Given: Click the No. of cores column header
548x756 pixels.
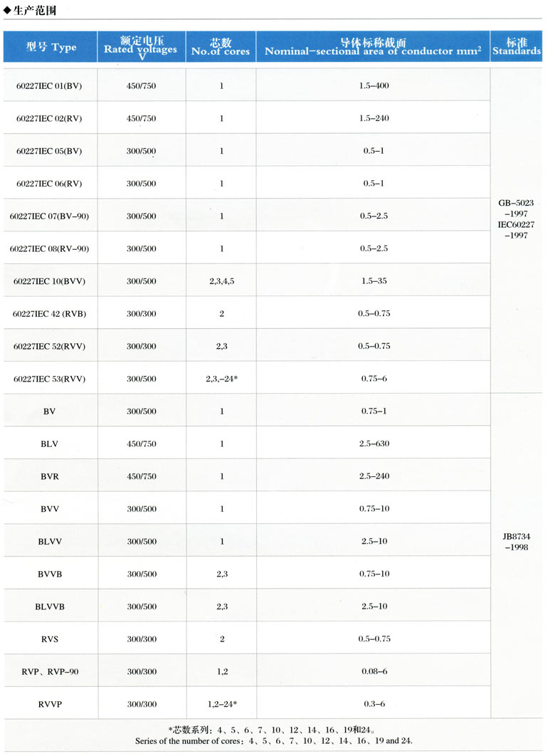Looking at the screenshot, I should (221, 47).
